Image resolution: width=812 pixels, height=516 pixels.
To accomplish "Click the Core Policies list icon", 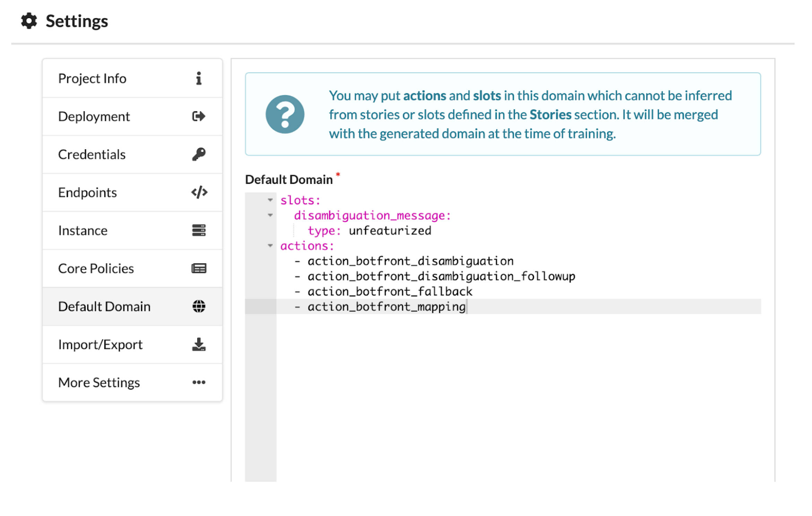I will pyautogui.click(x=199, y=268).
